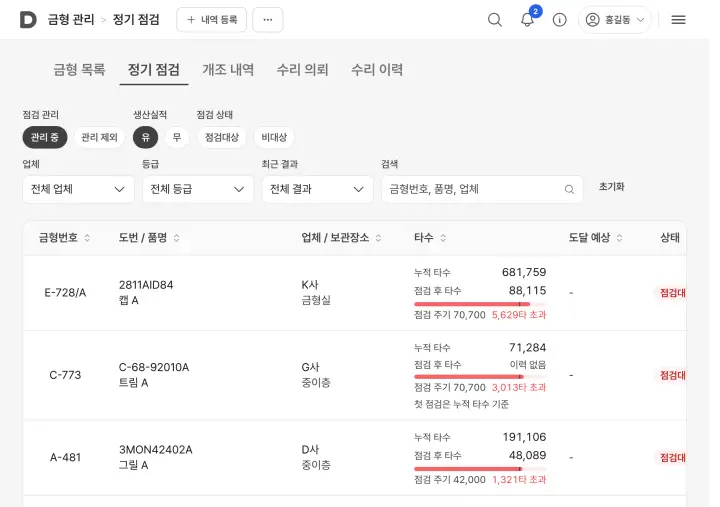
Task: Open the hamburger menu icon
Action: point(678,20)
